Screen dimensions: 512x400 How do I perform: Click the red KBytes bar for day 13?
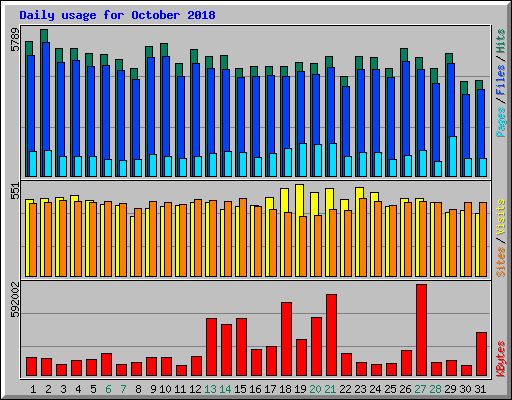[x=211, y=347]
